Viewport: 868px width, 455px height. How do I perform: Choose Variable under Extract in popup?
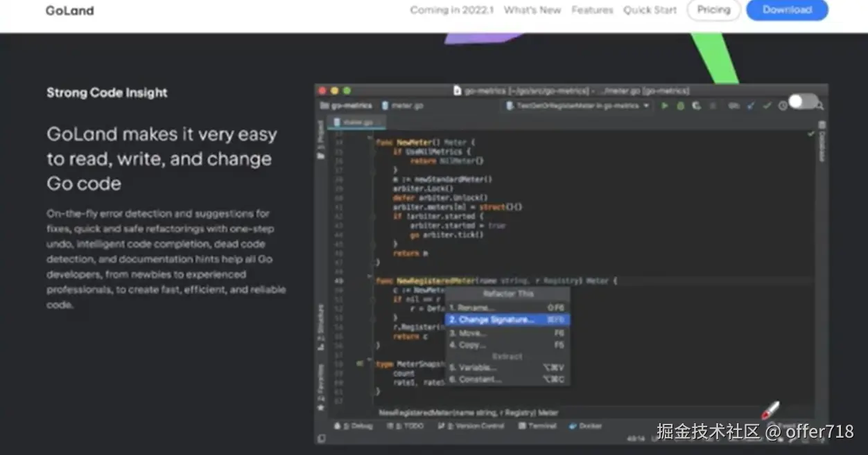[507, 368]
